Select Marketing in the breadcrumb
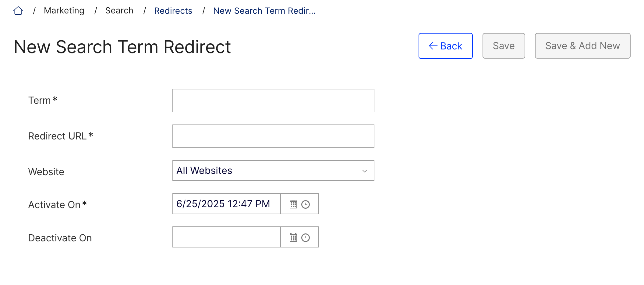Image resolution: width=644 pixels, height=285 pixels. point(64,11)
